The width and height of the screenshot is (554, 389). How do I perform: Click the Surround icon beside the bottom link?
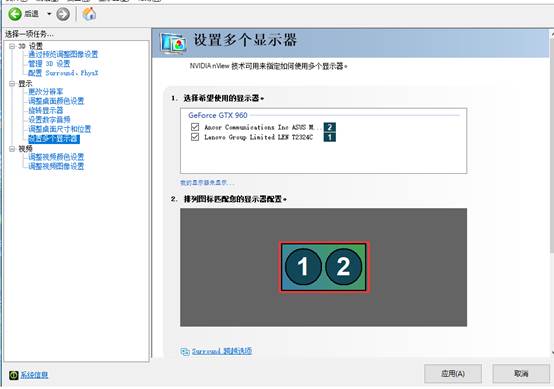click(x=185, y=352)
